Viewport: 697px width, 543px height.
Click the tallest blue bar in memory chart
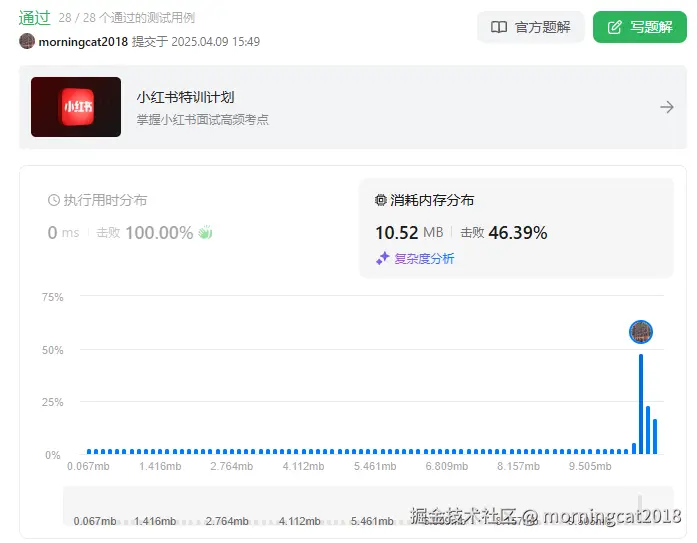(x=641, y=404)
